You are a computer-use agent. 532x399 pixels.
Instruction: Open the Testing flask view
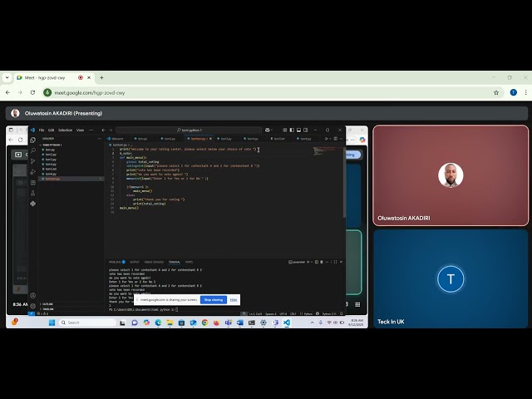click(x=33, y=193)
